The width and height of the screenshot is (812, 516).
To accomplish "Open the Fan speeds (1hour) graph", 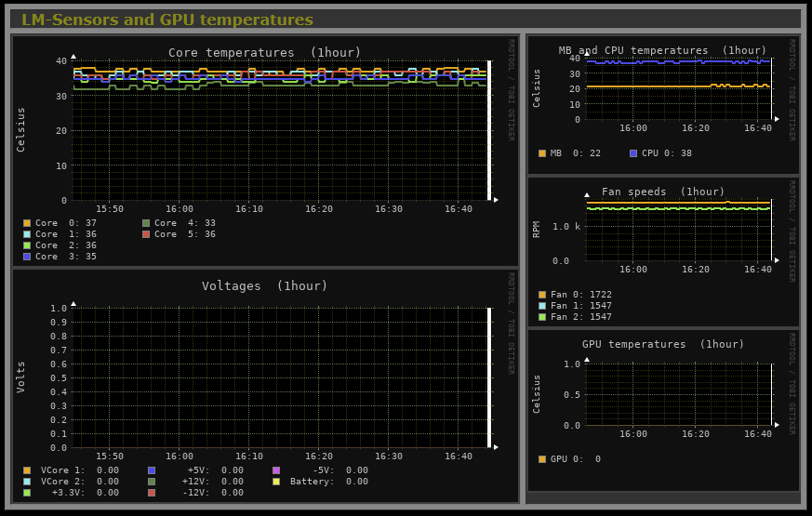I will (663, 252).
